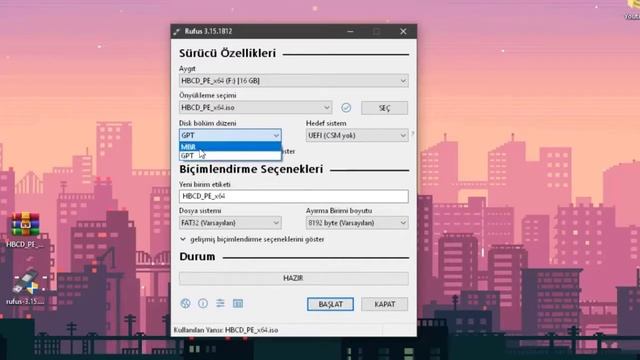Screen dimensions: 640x360
Task: Choose MBR from partition scheme list
Action: coord(230,147)
